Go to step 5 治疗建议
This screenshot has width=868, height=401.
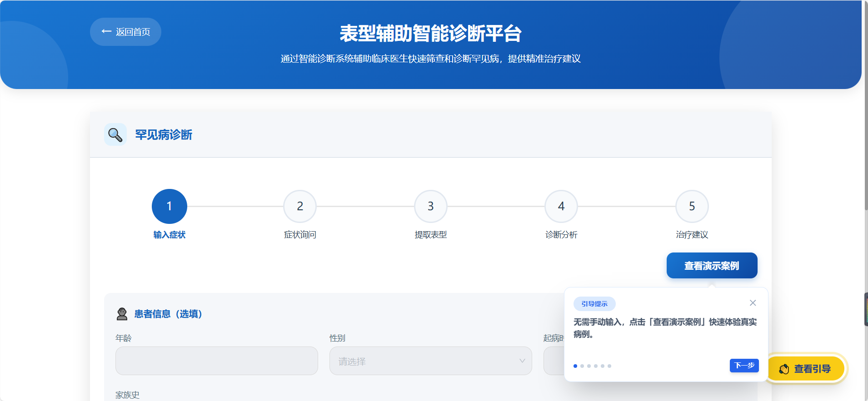[x=692, y=206]
